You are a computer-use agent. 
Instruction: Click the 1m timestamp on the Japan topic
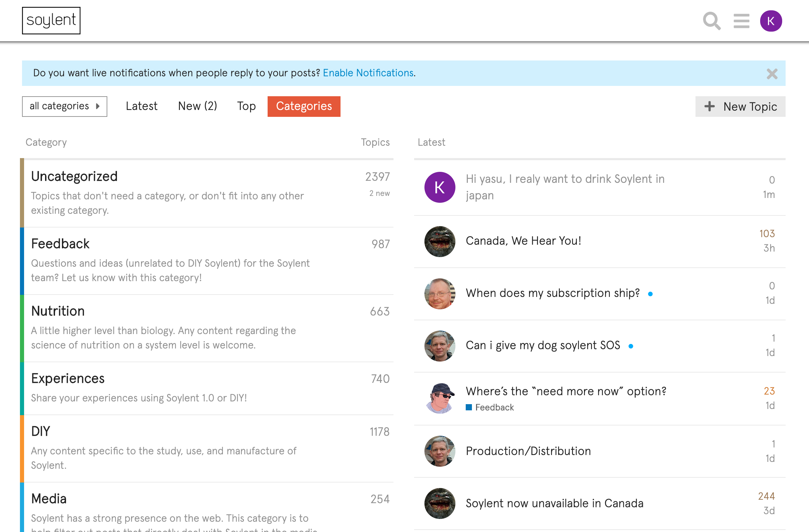tap(769, 195)
